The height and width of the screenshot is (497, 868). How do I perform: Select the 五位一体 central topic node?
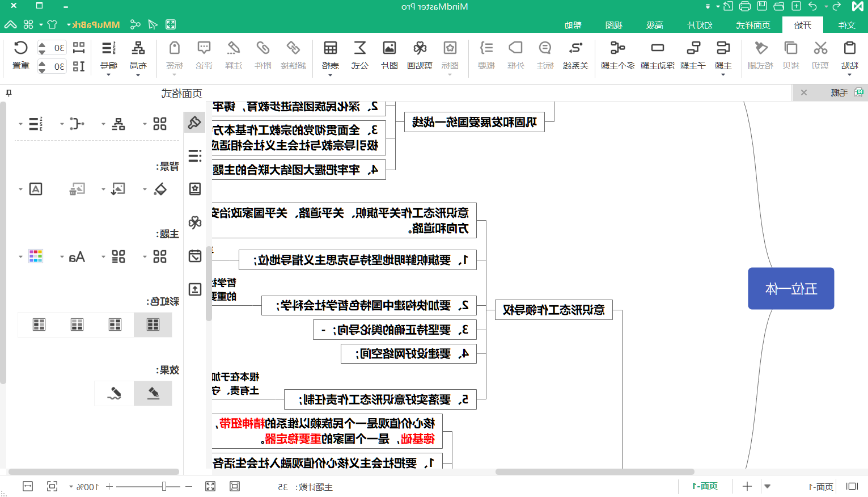[x=791, y=288]
